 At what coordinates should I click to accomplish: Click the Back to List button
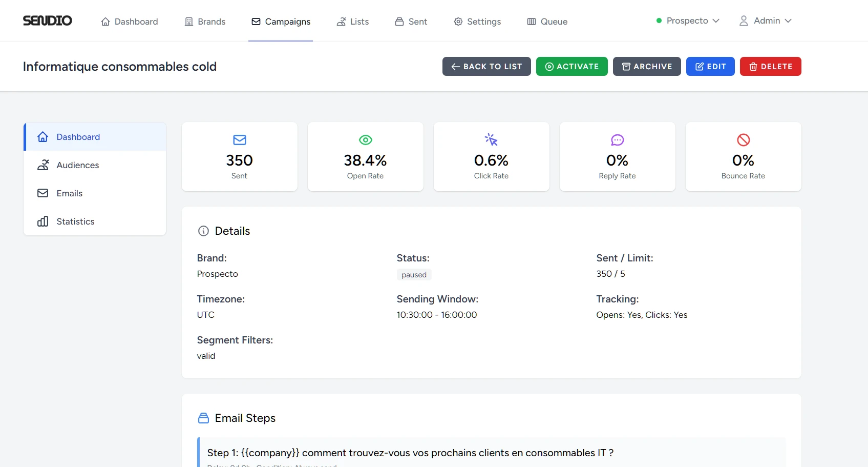coord(486,67)
